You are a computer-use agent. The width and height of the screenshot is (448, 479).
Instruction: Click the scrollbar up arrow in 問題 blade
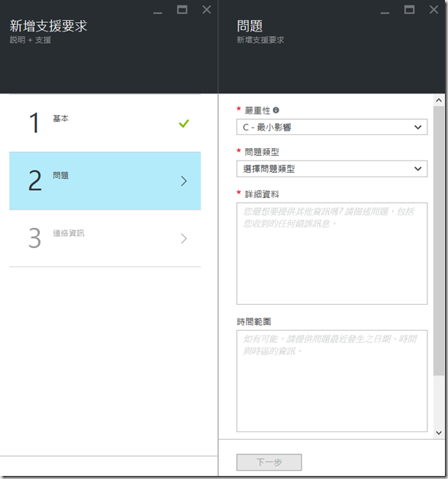(439, 101)
